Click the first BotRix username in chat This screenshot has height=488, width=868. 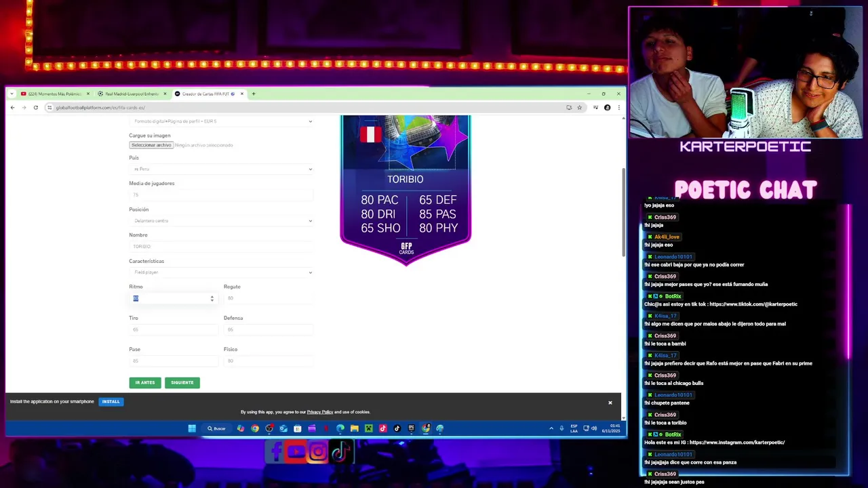(x=673, y=296)
